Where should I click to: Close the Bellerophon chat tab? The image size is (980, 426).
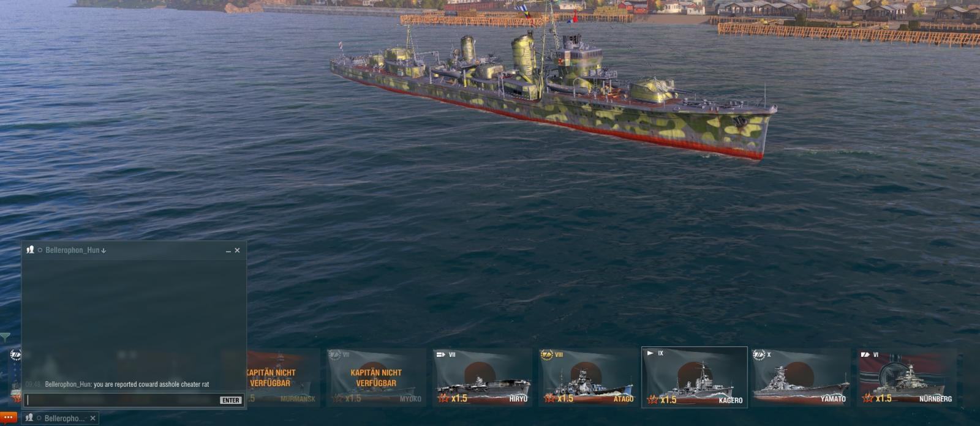pos(92,418)
